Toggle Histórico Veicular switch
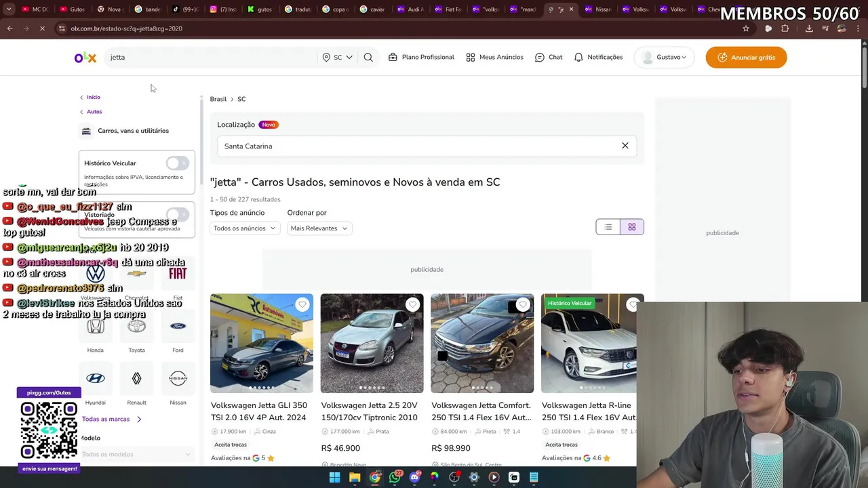The image size is (868, 488). pyautogui.click(x=178, y=163)
